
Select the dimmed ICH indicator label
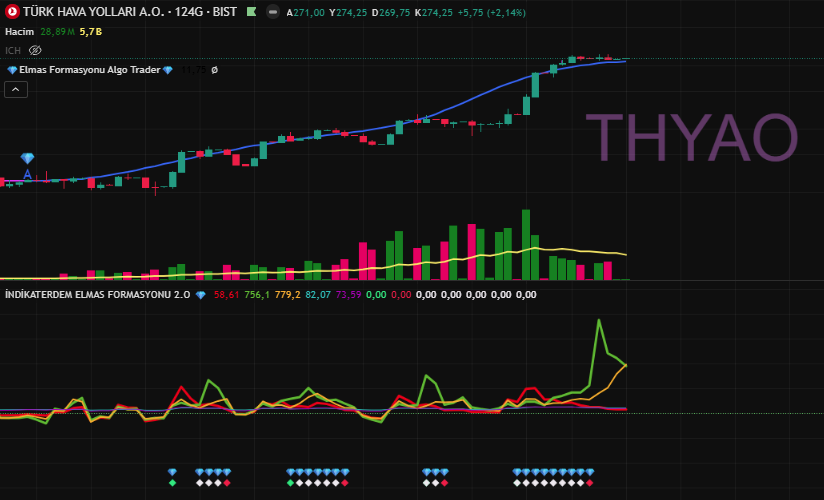[x=13, y=50]
